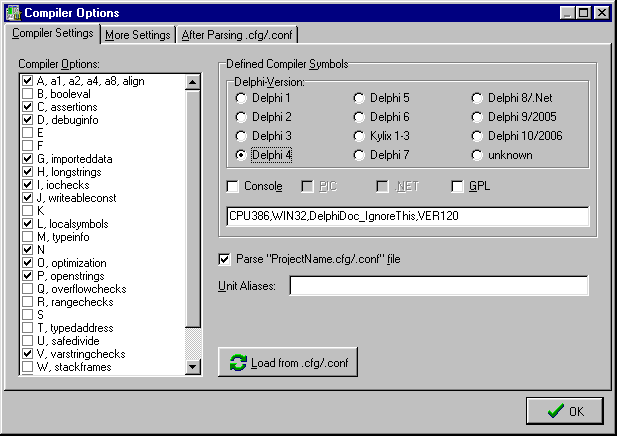
Task: Select the Compiler Settings tab
Action: tap(52, 34)
